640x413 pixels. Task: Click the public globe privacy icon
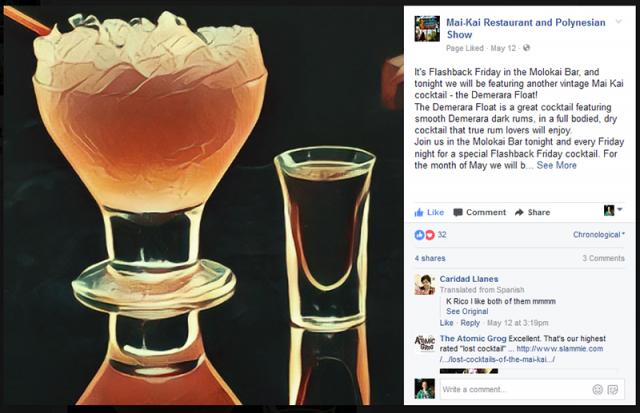(527, 48)
